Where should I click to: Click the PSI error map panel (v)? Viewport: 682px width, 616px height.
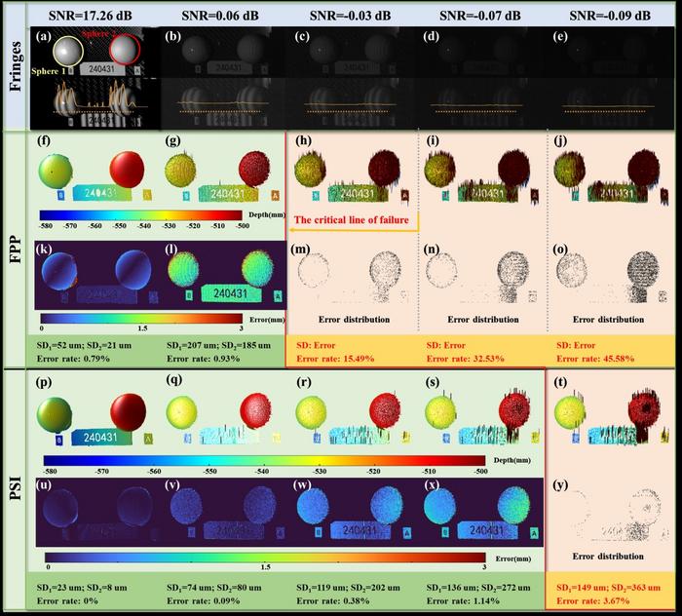[x=226, y=512]
